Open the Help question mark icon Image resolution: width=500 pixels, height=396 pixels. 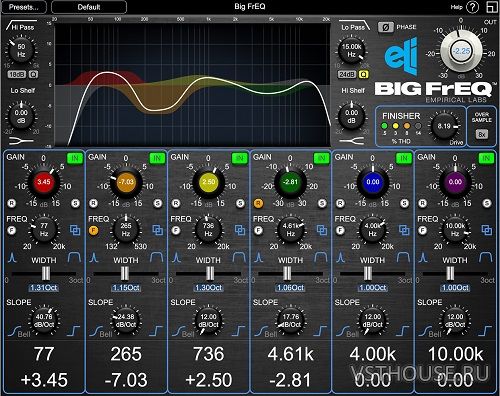click(x=472, y=7)
